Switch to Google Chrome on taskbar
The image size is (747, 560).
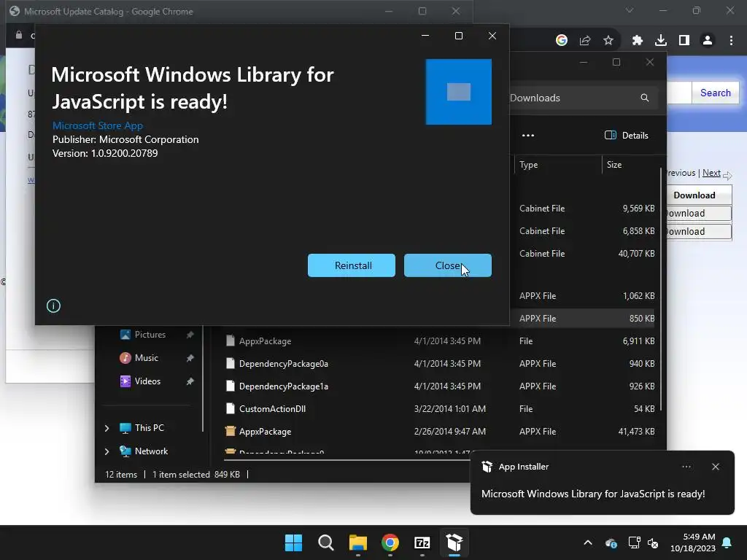coord(390,542)
